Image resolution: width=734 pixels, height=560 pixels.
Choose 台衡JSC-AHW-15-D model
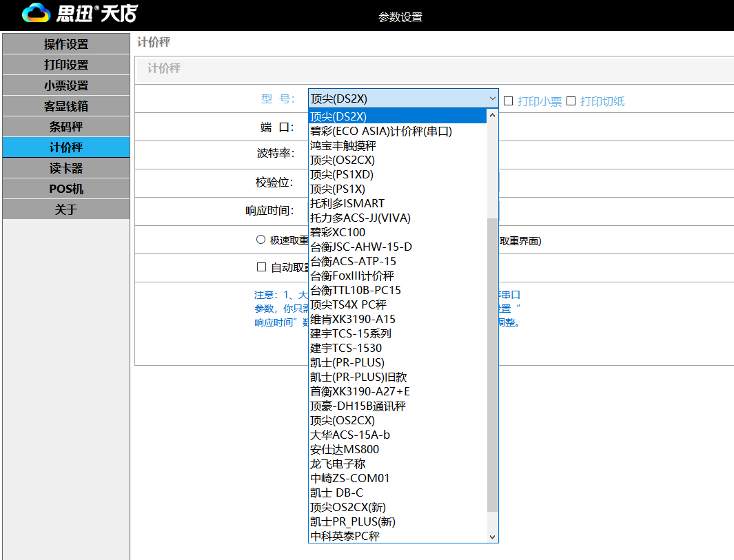point(398,247)
